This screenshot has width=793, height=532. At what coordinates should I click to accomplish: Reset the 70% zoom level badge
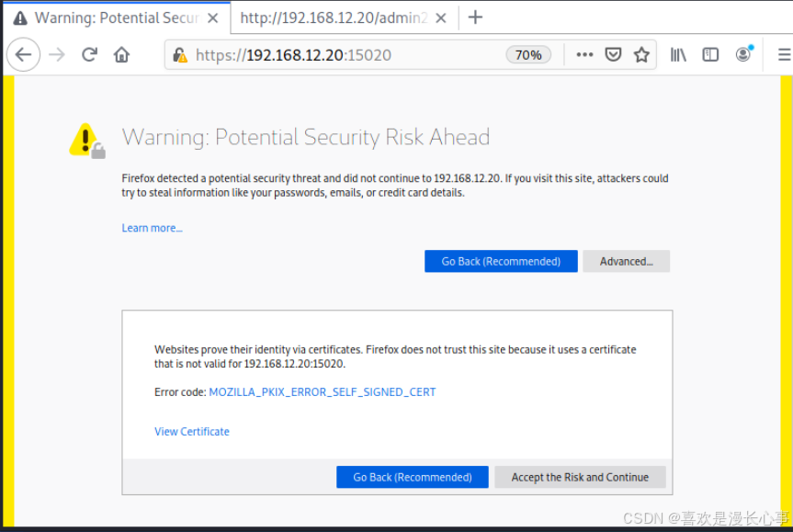click(528, 55)
